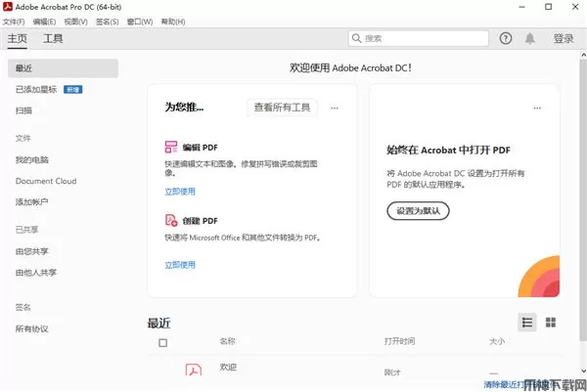Click the search magnifier icon
This screenshot has width=587, height=392.
point(357,38)
